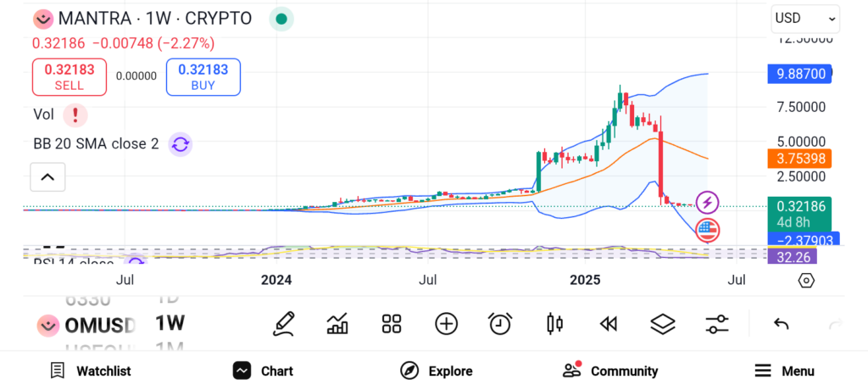Undo the last action with arrow icon

(x=782, y=323)
